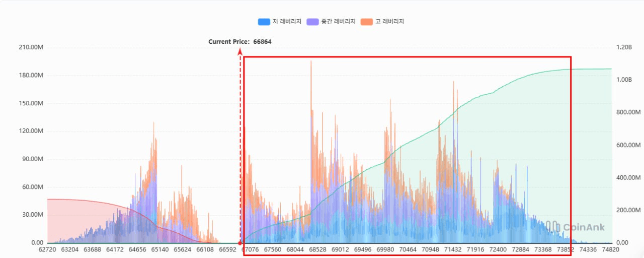Click the x-axis label 62720
Viewport: 644px width, 258px height.
tap(47, 249)
